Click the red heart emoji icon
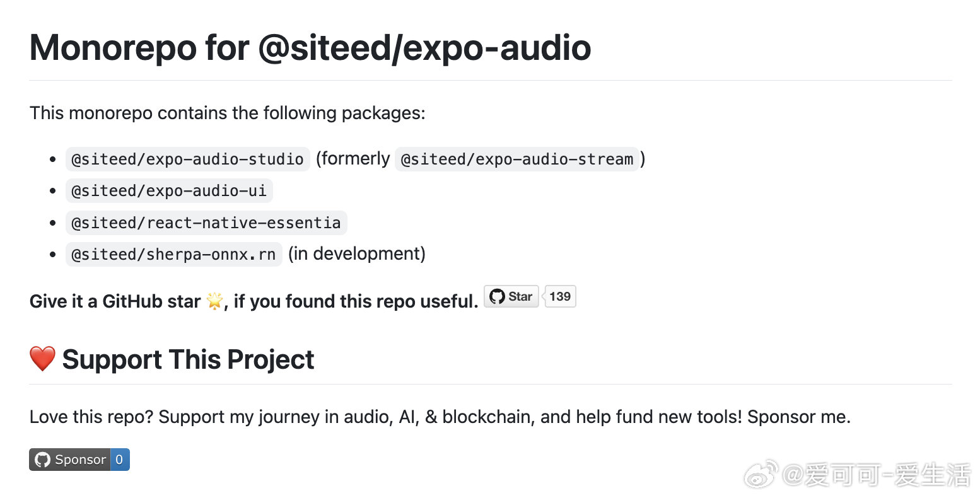 (x=42, y=359)
